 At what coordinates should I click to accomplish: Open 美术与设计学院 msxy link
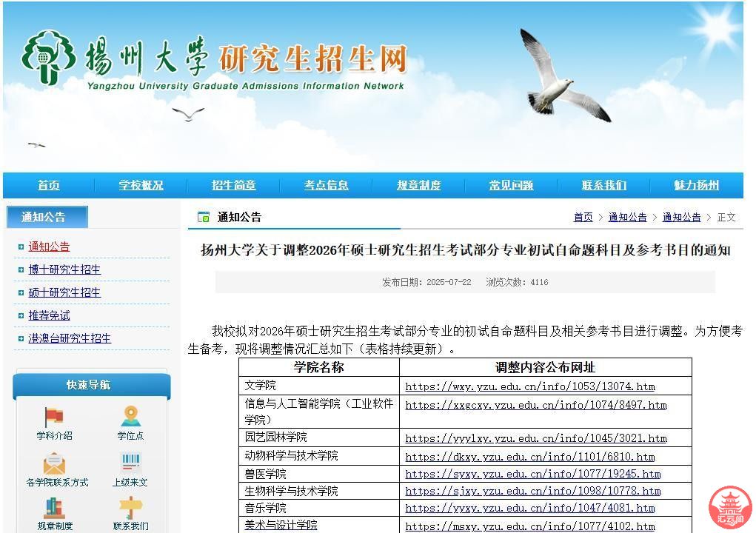click(530, 526)
